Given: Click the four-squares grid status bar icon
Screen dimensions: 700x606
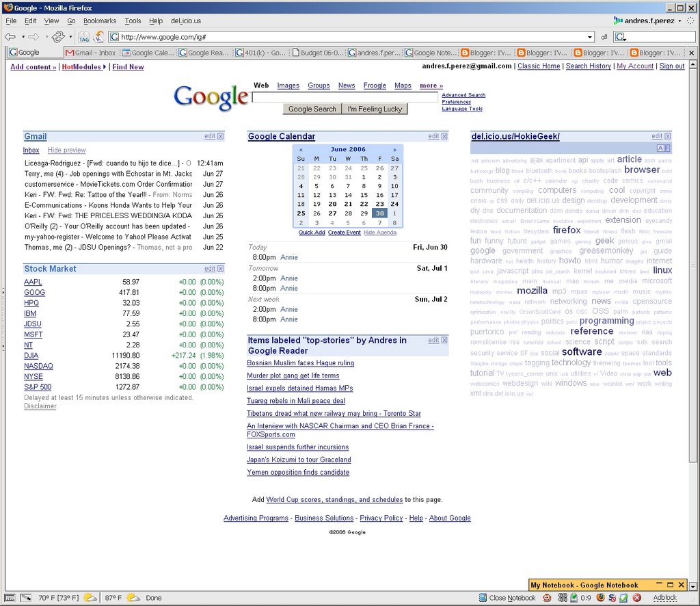Looking at the screenshot, I should pos(563,598).
